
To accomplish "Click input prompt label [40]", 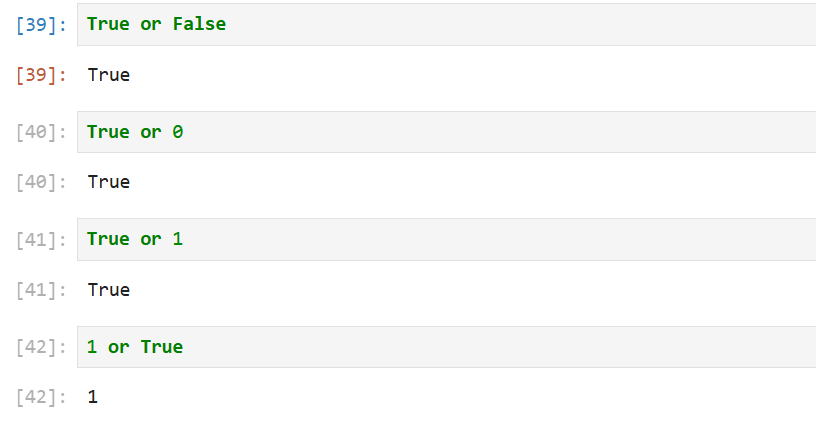I will (41, 132).
